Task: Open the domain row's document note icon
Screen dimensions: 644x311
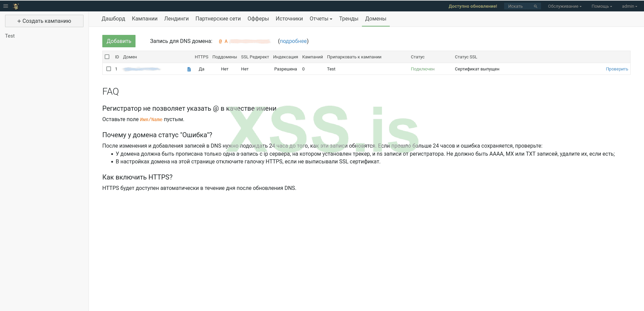Action: coord(189,69)
